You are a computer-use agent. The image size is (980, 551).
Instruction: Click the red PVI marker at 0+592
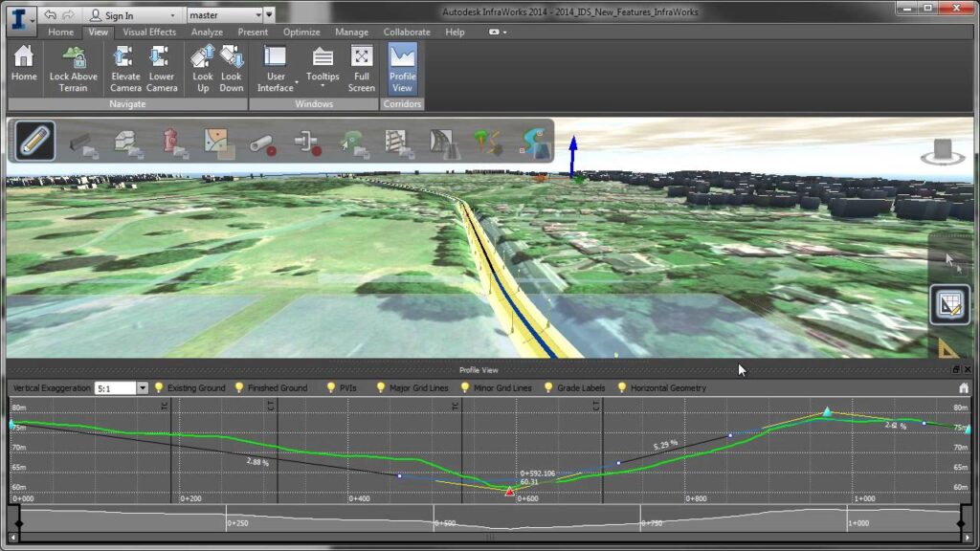point(509,492)
